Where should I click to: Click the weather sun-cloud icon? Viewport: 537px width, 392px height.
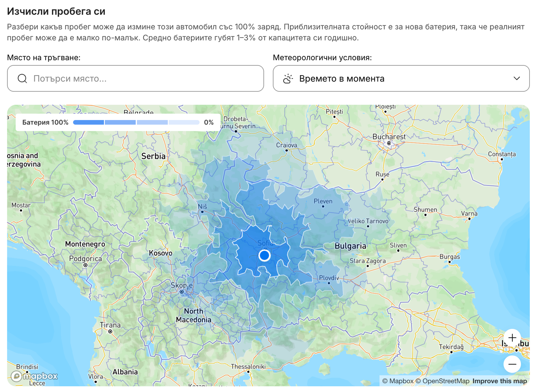point(288,79)
